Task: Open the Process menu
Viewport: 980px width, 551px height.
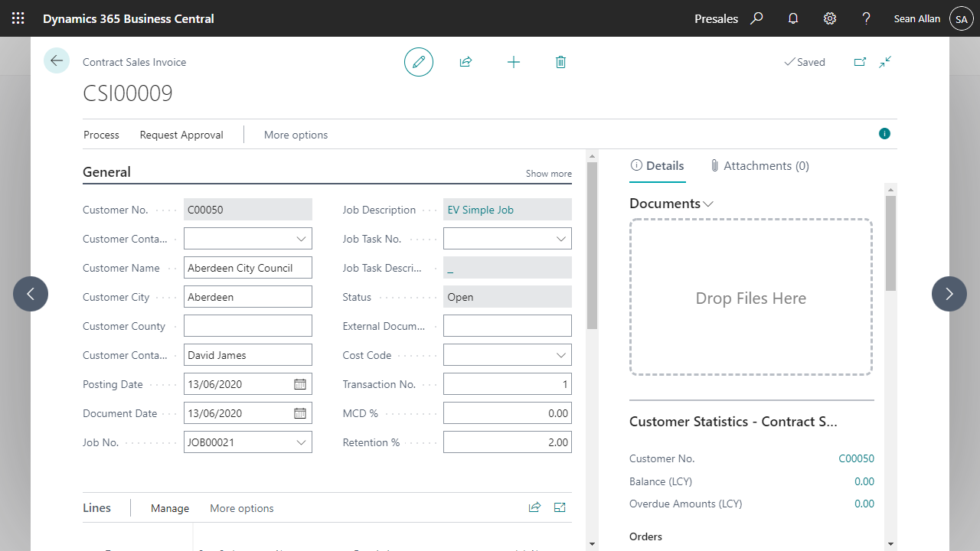Action: (x=101, y=135)
